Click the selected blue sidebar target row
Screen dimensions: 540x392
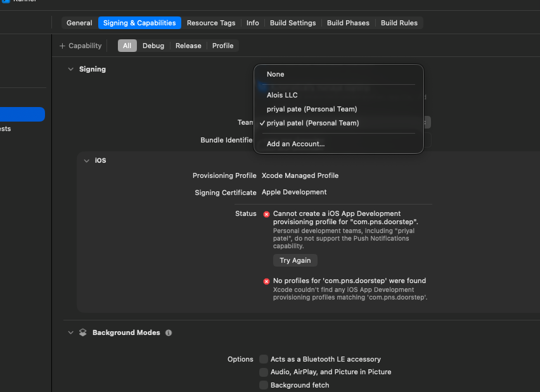[22, 114]
